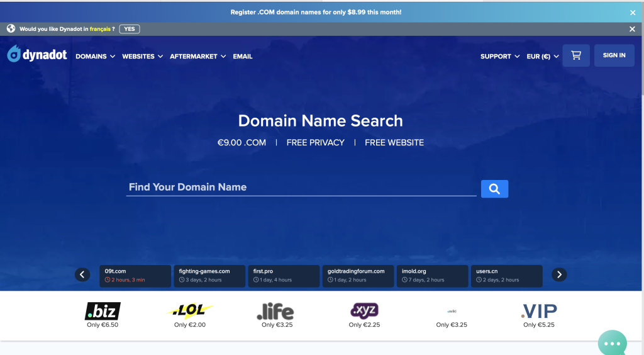The height and width of the screenshot is (355, 644).
Task: Open the 09t.com auction card
Action: [135, 276]
